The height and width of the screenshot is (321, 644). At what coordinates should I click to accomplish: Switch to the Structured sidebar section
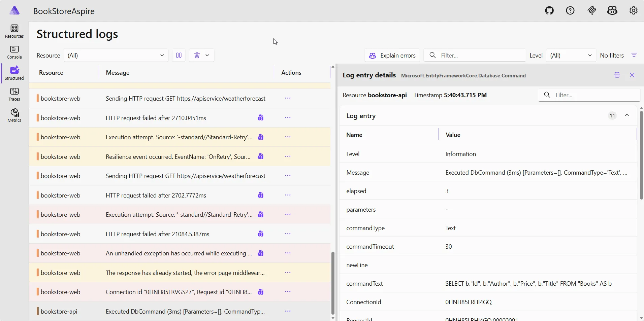(x=14, y=73)
